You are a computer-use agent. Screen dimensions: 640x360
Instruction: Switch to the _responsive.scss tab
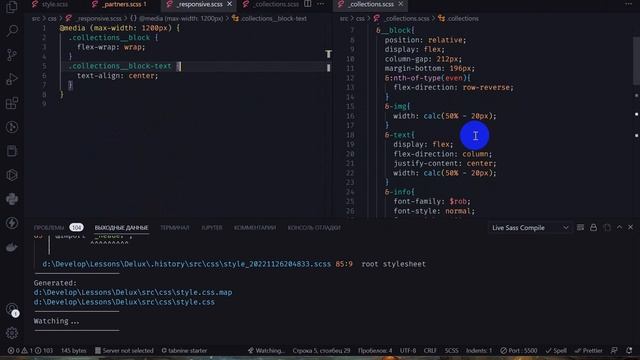pos(199,4)
